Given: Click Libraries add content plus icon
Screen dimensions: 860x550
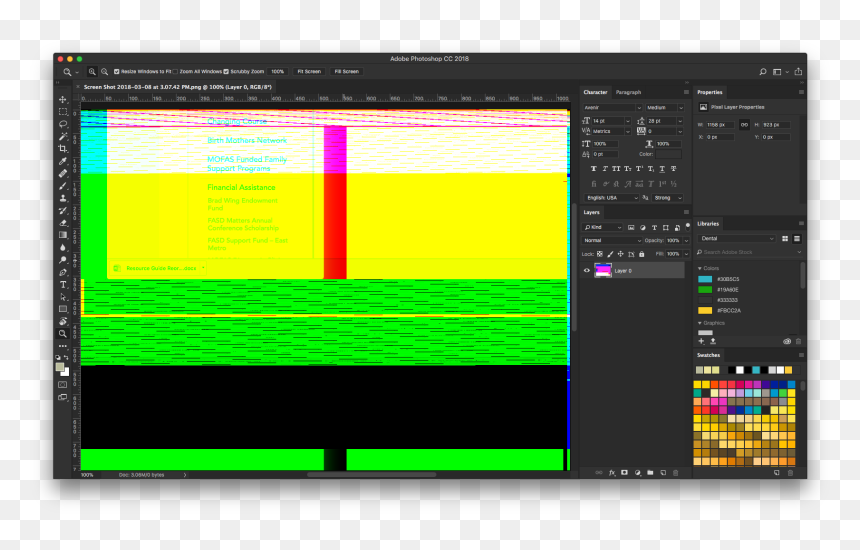Looking at the screenshot, I should point(701,341).
